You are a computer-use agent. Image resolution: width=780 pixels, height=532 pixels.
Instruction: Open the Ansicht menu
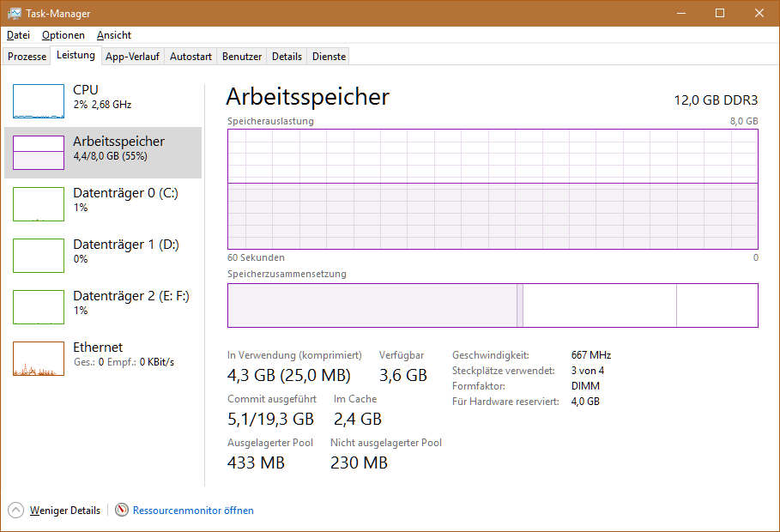(x=114, y=35)
